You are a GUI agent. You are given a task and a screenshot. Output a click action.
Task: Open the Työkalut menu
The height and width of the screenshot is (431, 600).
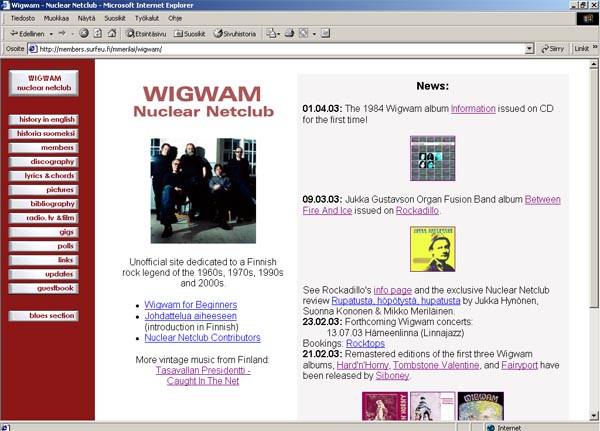[x=147, y=18]
